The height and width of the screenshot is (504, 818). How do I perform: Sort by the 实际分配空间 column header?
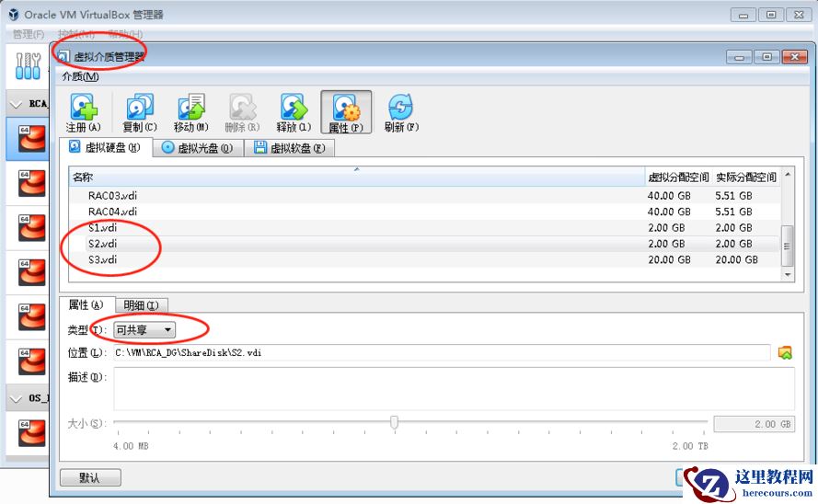click(x=746, y=178)
